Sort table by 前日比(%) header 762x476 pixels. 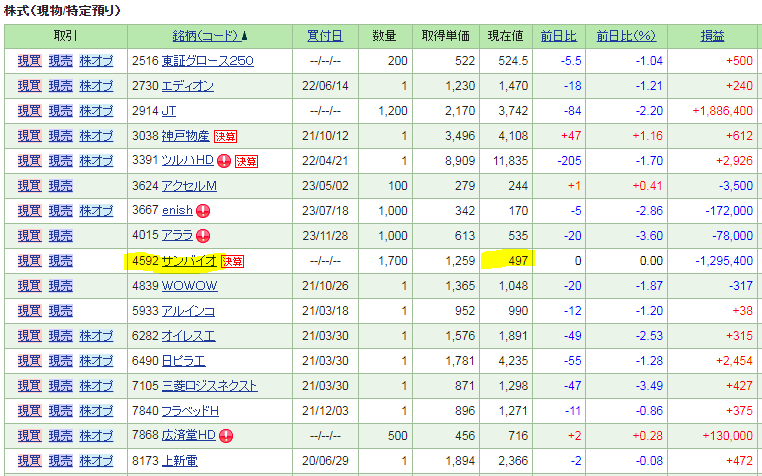point(626,36)
